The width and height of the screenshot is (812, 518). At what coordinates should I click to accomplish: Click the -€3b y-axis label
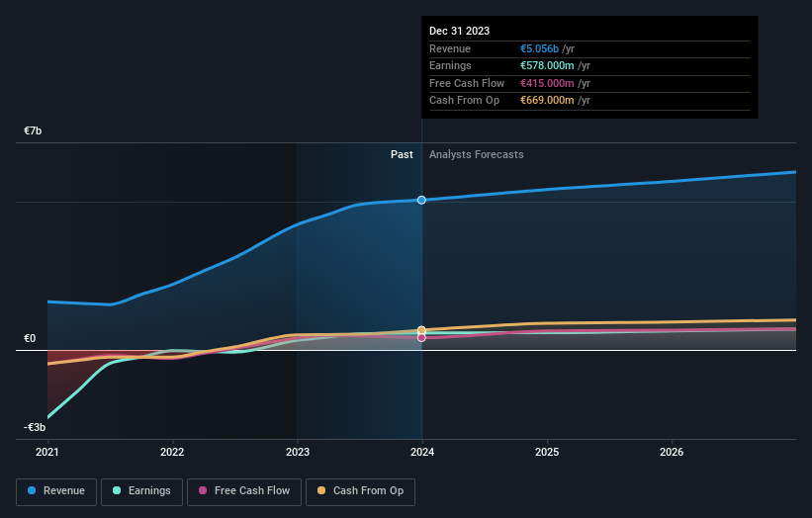click(x=35, y=427)
